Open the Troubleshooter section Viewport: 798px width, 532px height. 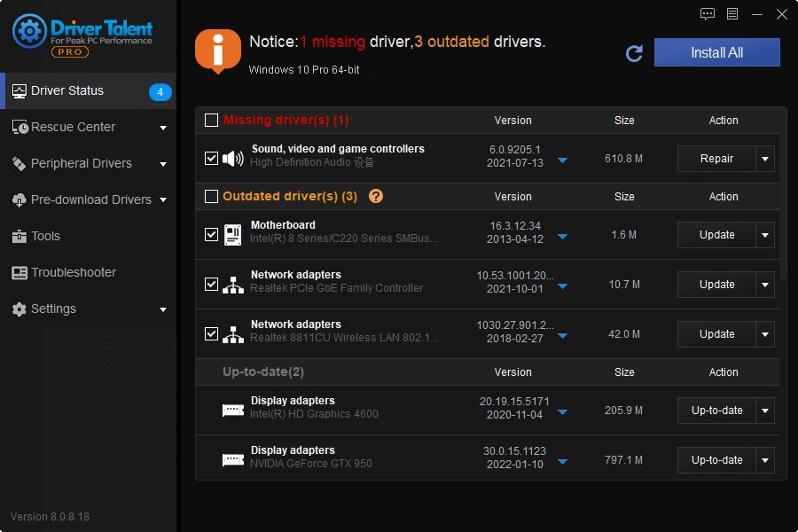[x=74, y=272]
